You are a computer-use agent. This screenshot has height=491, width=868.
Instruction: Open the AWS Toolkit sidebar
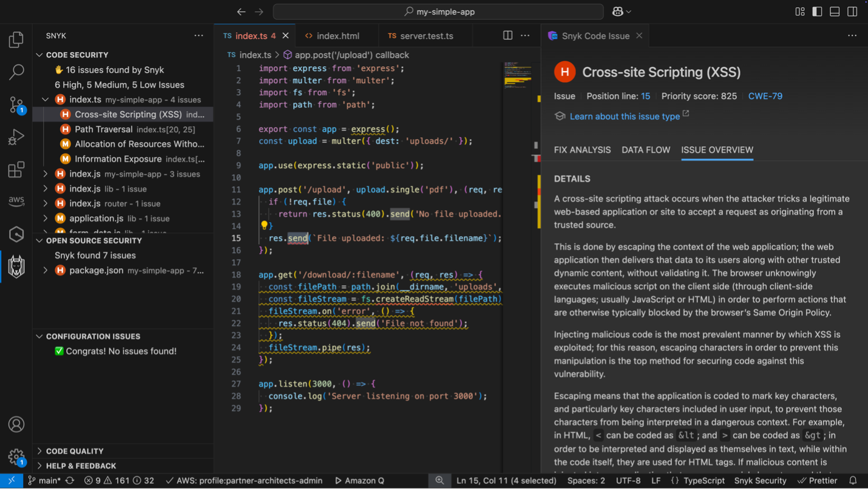click(x=16, y=200)
